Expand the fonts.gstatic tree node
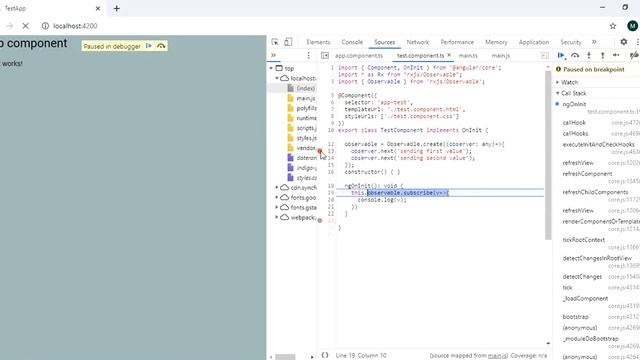The height and width of the screenshot is (360, 640). [x=277, y=207]
